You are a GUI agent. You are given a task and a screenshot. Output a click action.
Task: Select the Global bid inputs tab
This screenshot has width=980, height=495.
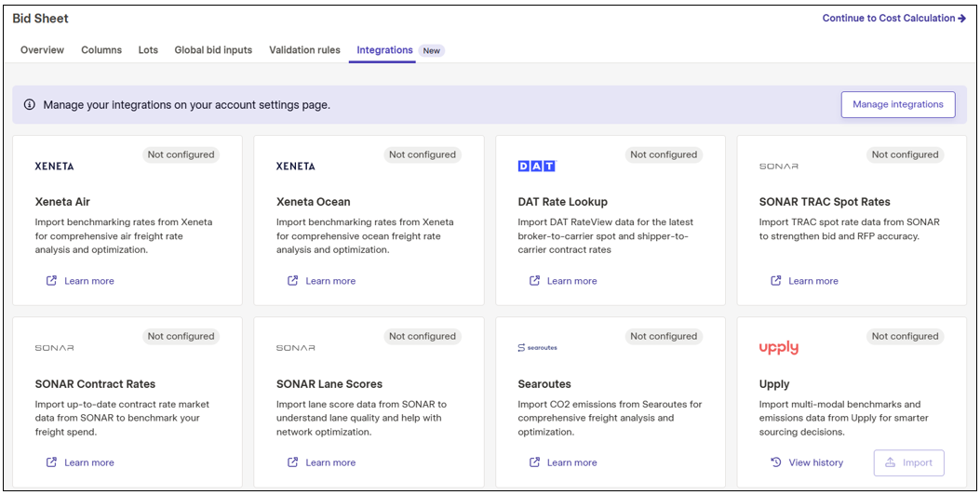point(213,50)
